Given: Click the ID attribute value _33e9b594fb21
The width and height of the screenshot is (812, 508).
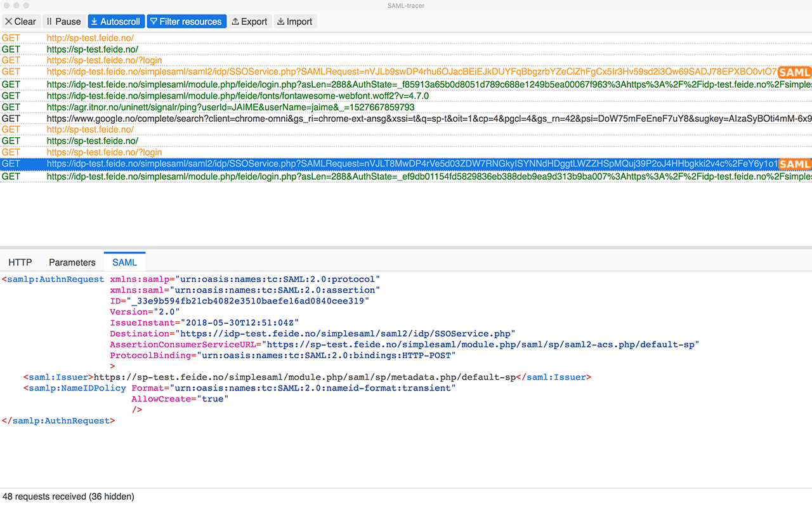Looking at the screenshot, I should pyautogui.click(x=248, y=301).
